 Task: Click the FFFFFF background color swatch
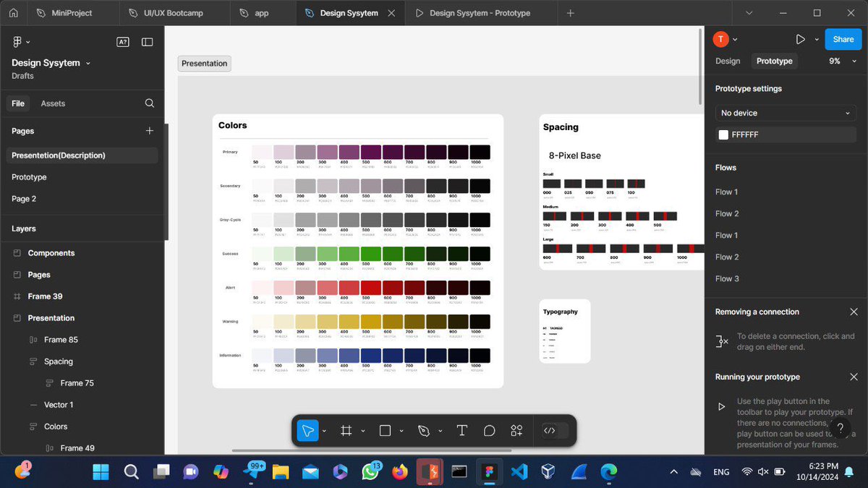(x=723, y=134)
